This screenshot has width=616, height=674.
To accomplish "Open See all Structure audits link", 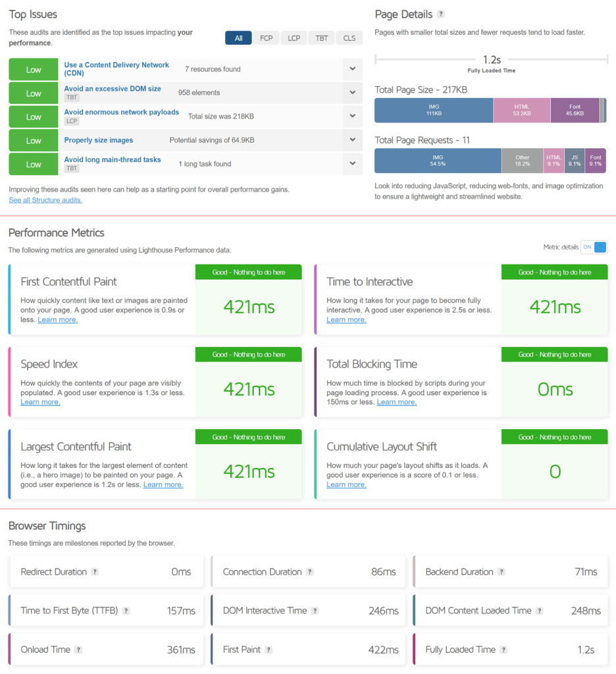I will pyautogui.click(x=45, y=199).
